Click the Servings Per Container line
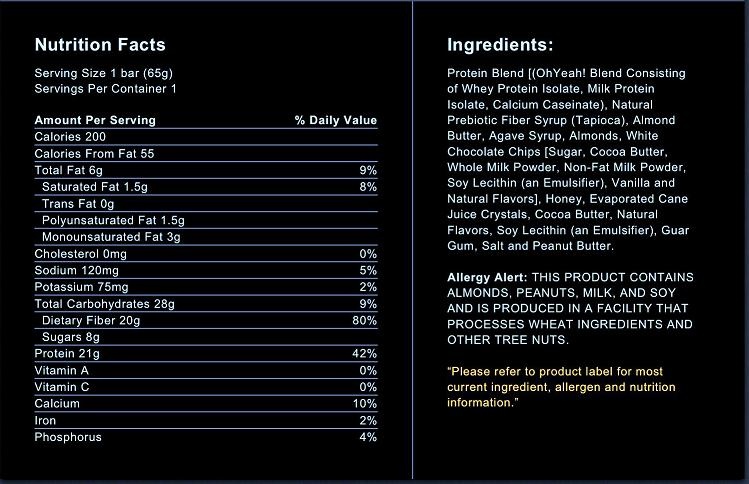This screenshot has width=749, height=484. click(x=106, y=89)
